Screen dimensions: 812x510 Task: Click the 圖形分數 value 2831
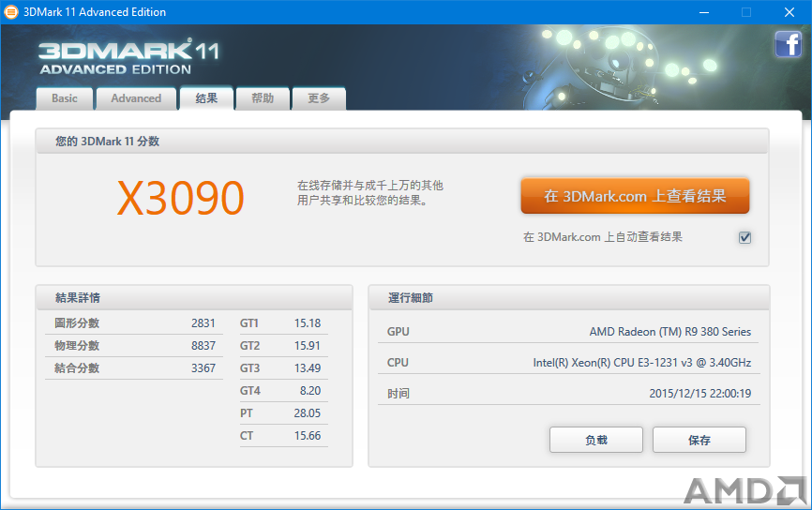203,323
